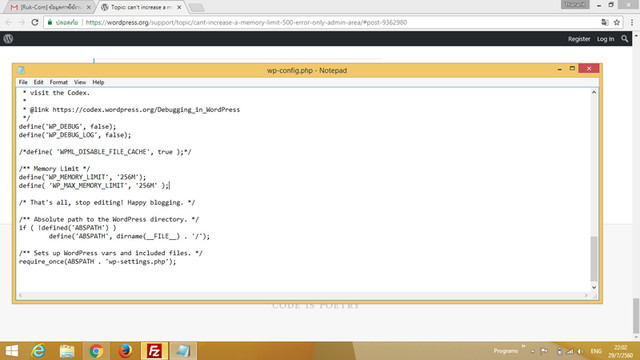
Task: Click Notepad horizontal scroll right arrow
Action: pyautogui.click(x=587, y=295)
